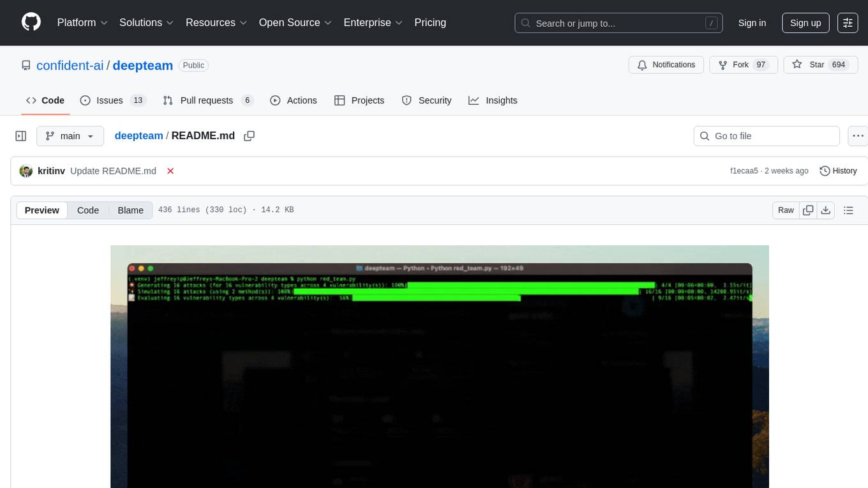The height and width of the screenshot is (488, 868).
Task: Expand the Solutions menu
Action: coord(147,22)
